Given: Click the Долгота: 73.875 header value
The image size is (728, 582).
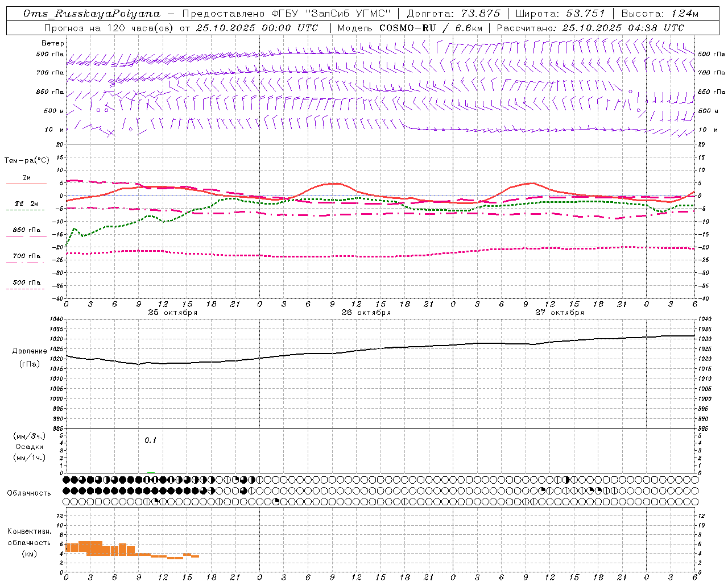Looking at the screenshot, I should [x=454, y=14].
